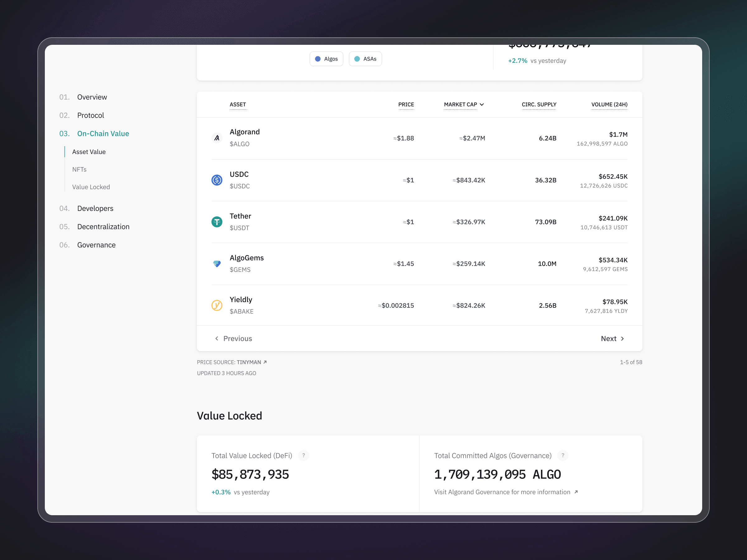Open the Overview section in sidebar
Viewport: 747px width, 560px height.
(92, 97)
